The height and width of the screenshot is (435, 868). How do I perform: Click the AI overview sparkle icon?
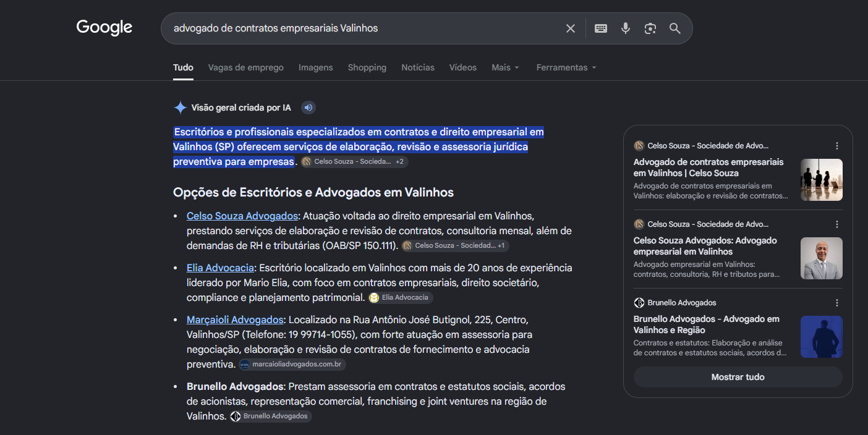tap(180, 108)
